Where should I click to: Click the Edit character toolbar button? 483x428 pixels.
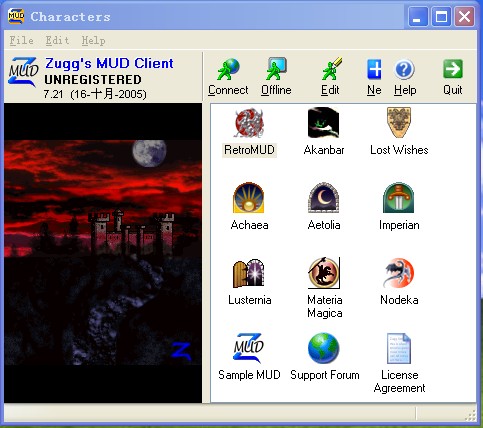(x=330, y=77)
